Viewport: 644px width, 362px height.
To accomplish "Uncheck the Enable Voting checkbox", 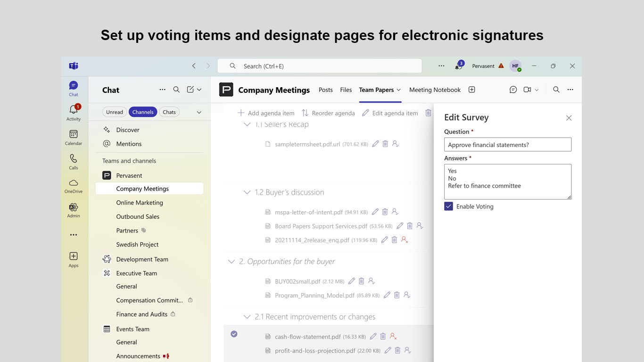I will coord(448,206).
